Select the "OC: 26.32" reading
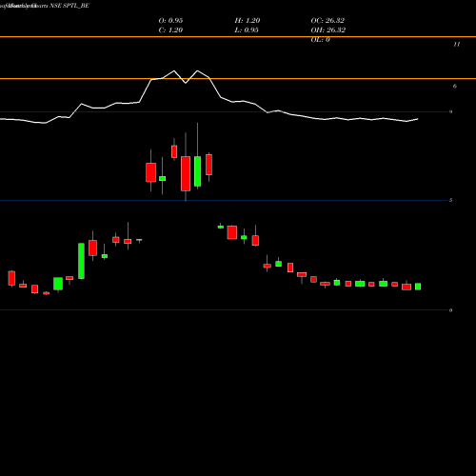The height and width of the screenshot is (476, 476). 327,20
